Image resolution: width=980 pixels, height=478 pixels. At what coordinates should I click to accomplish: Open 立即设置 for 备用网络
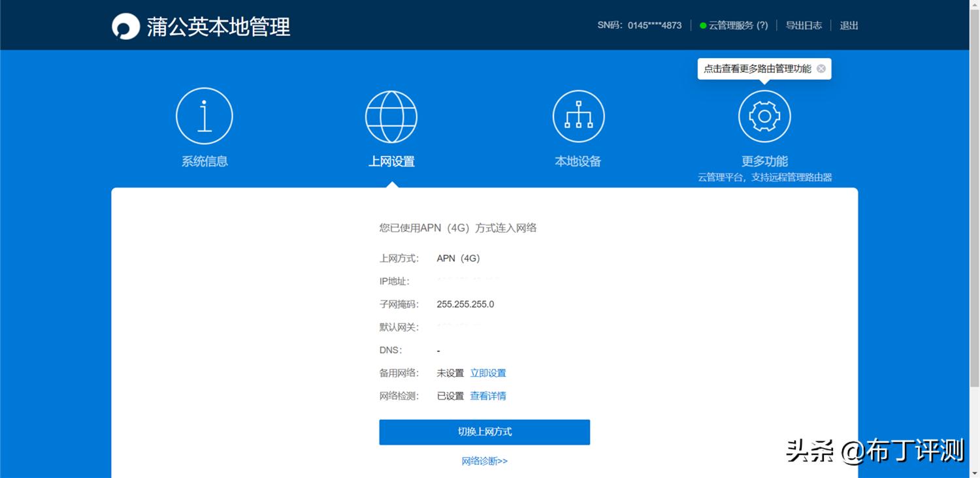tap(487, 372)
